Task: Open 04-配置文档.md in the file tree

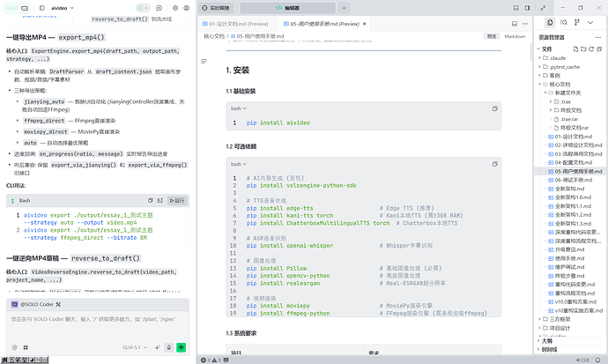Action: (578, 162)
